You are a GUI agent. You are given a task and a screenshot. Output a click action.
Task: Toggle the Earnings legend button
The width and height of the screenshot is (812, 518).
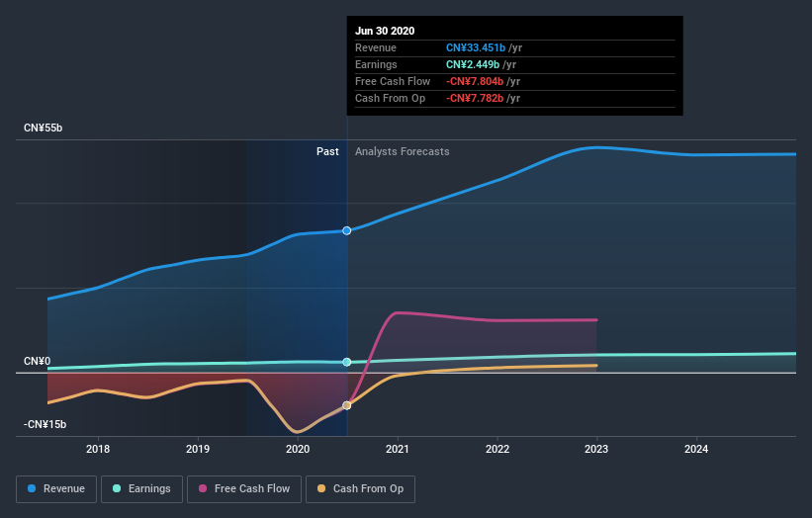(141, 489)
